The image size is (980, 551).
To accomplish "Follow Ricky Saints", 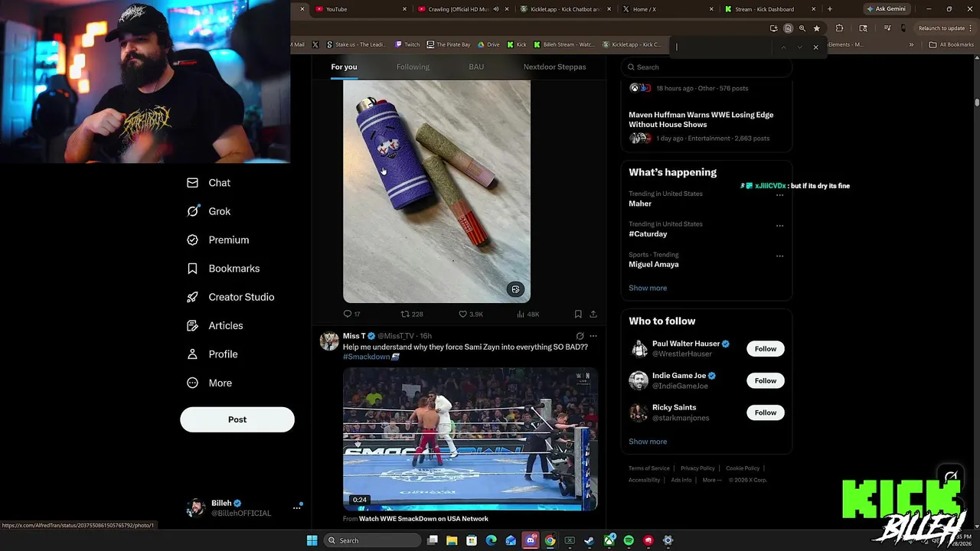I will tap(766, 412).
